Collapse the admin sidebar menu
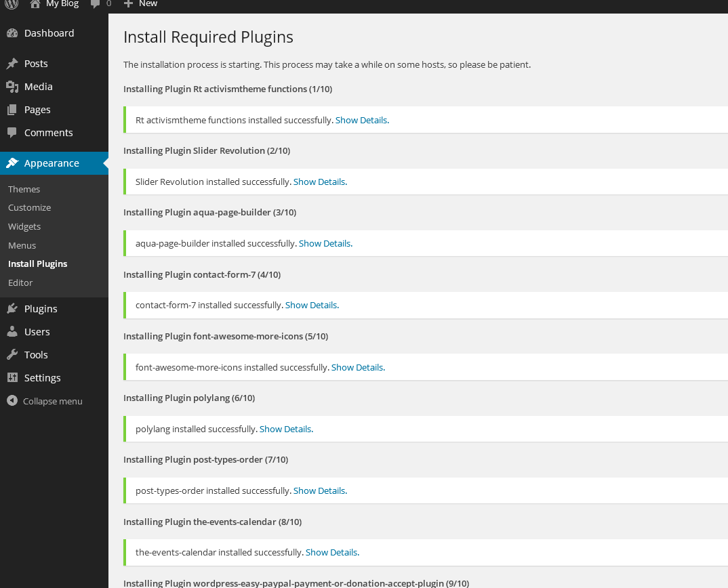Viewport: 728px width, 588px height. coord(45,401)
